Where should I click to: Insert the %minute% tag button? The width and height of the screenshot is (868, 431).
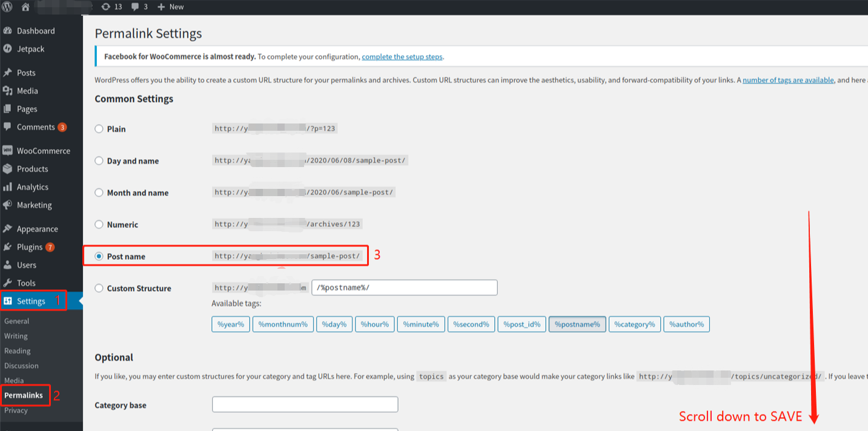coord(421,324)
